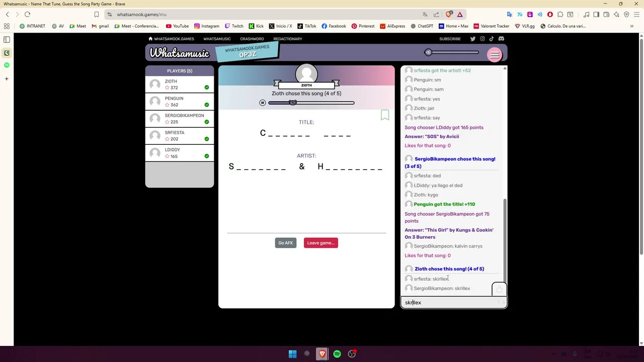The height and width of the screenshot is (362, 644).
Task: Click Zioth's avatar above the song
Action: [306, 74]
